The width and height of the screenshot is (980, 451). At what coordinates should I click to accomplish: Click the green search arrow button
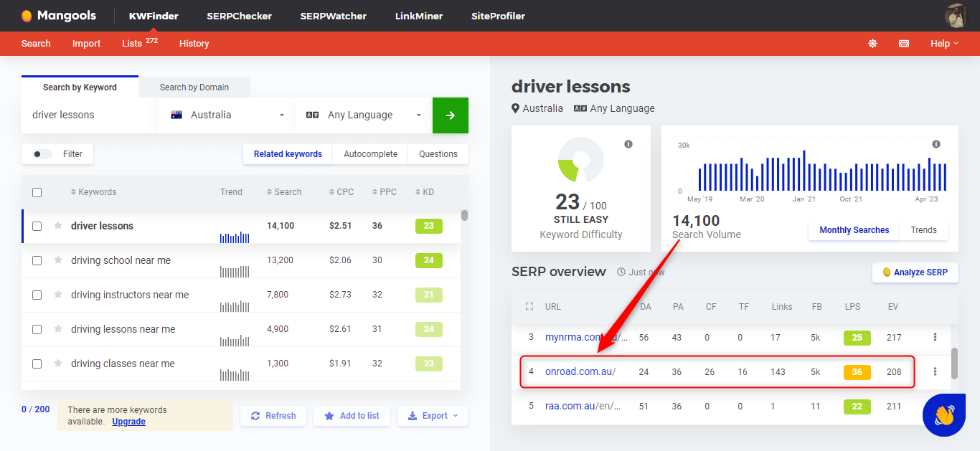coord(451,115)
